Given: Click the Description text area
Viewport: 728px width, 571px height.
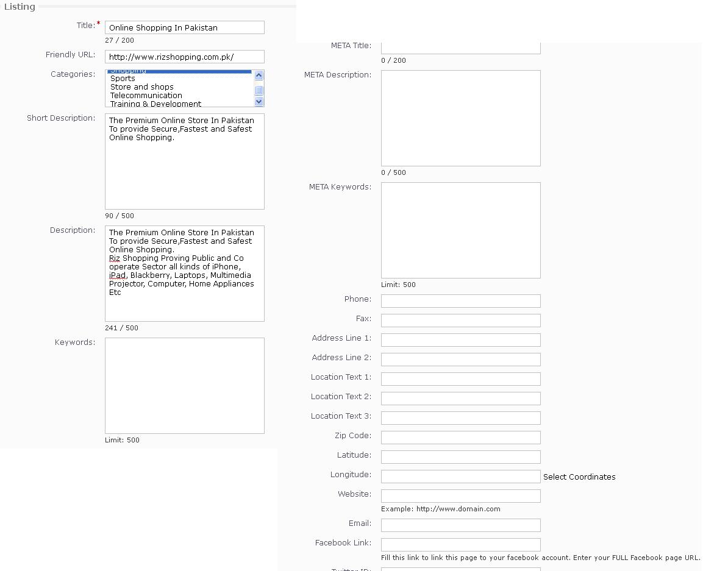Looking at the screenshot, I should (x=184, y=274).
